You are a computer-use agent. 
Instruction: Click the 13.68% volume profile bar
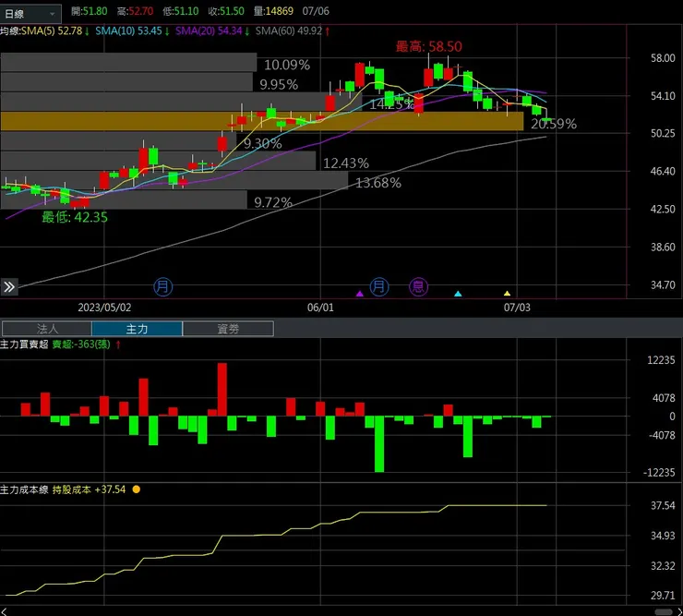coord(174,180)
